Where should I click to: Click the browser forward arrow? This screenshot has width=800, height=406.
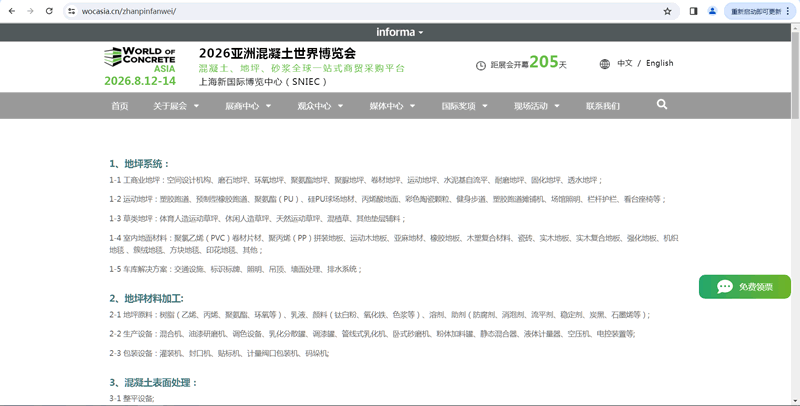pos(30,11)
